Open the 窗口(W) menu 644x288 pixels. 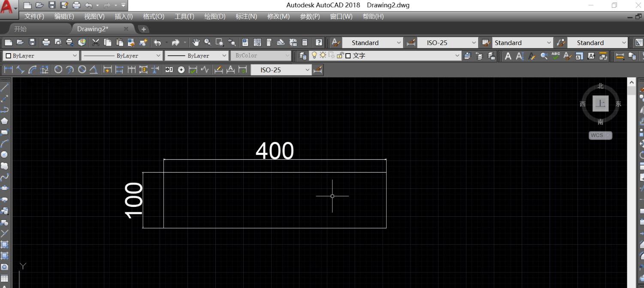point(341,16)
